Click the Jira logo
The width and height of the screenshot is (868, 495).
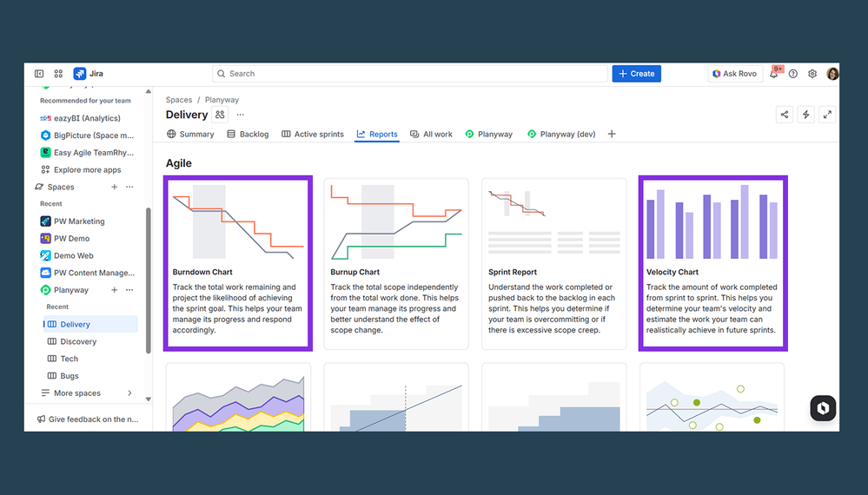point(89,74)
